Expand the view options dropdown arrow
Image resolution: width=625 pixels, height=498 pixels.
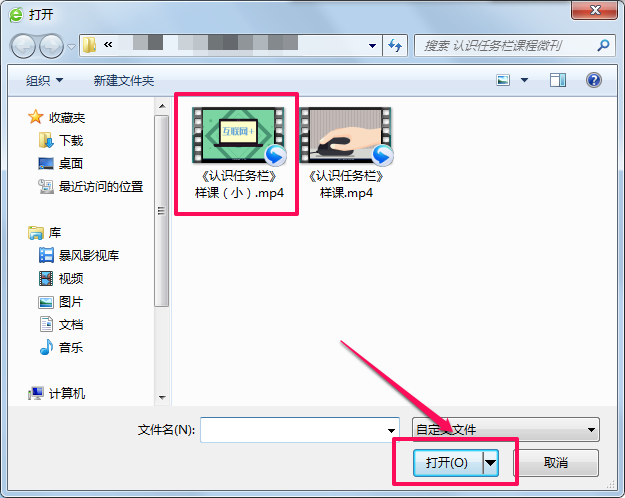(x=525, y=80)
